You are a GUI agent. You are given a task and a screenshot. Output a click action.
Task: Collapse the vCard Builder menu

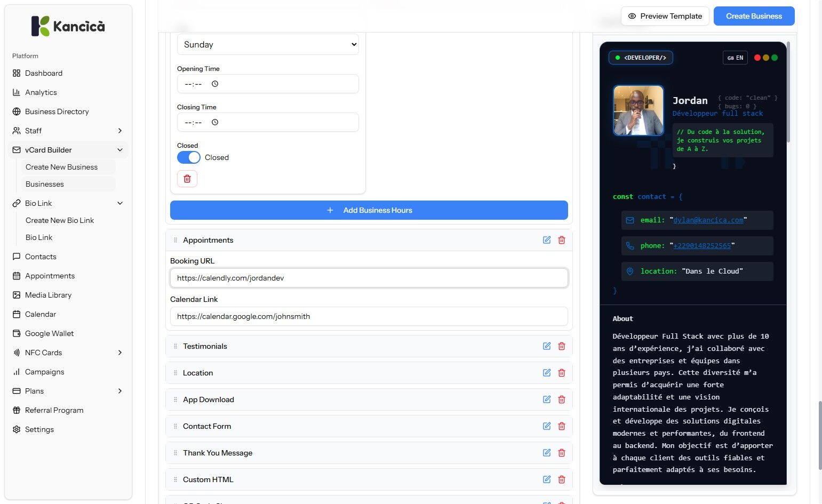[x=120, y=150]
